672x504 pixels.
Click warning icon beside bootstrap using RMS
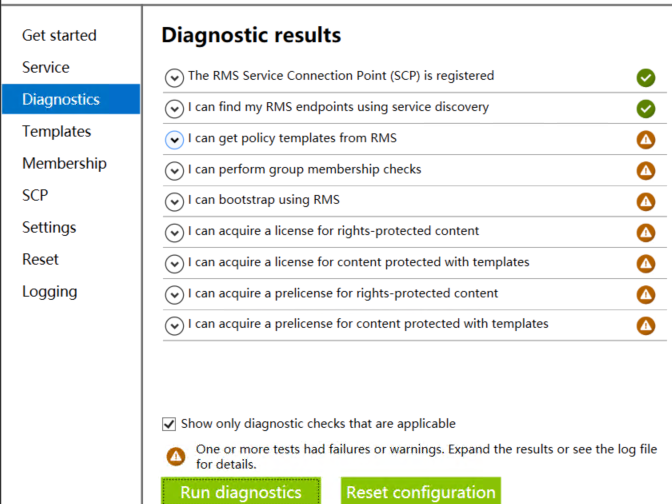tap(645, 201)
